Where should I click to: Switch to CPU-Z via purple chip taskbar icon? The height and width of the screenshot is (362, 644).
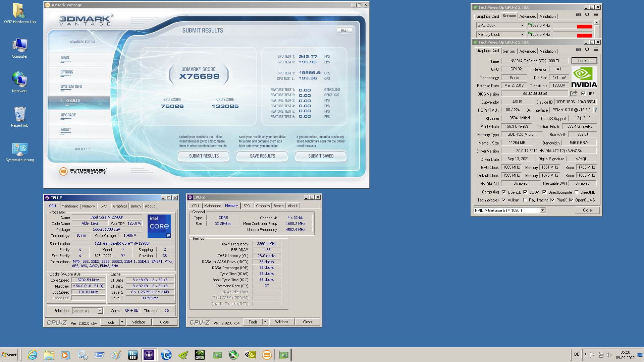[149, 355]
